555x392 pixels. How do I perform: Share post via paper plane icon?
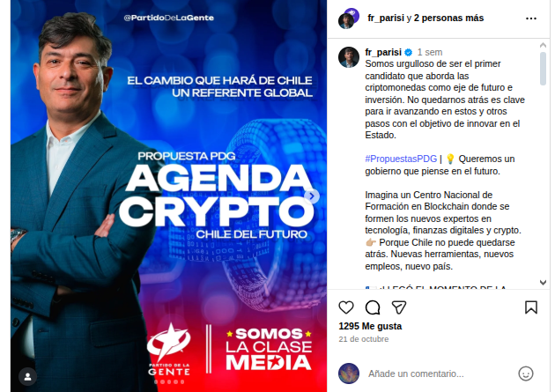pos(399,307)
